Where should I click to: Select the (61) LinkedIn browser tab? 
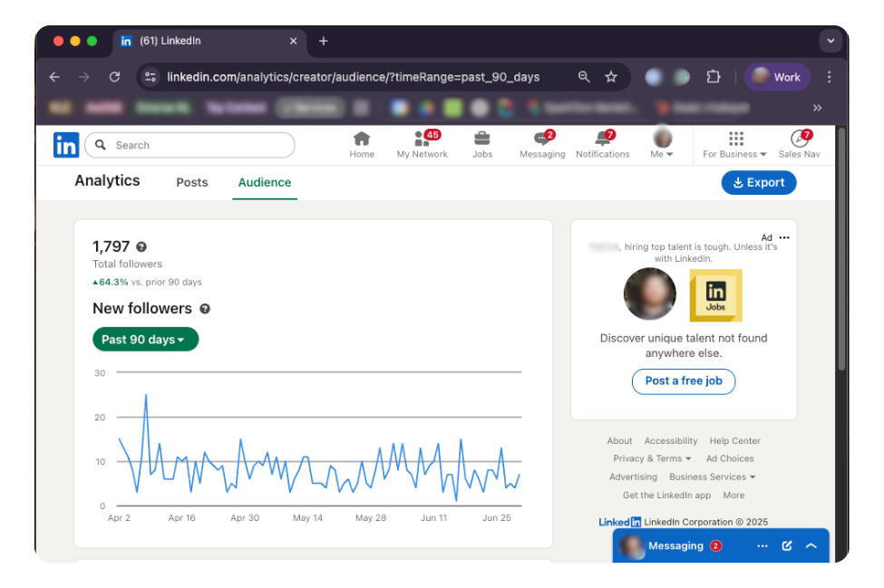pos(209,41)
